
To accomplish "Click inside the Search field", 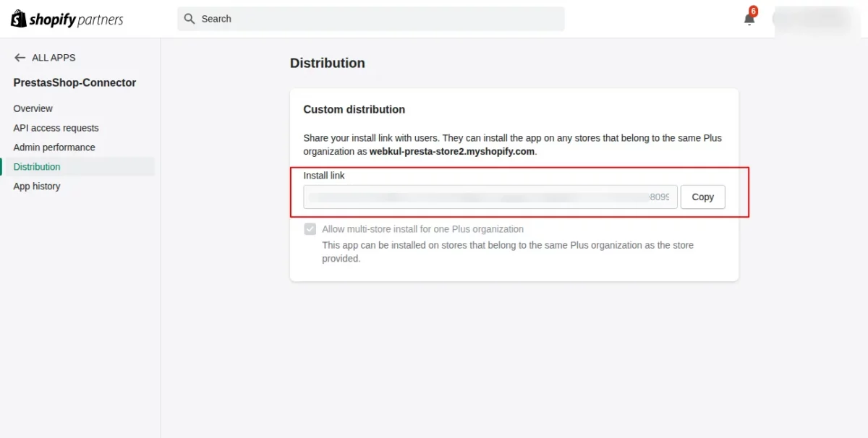I will coord(376,19).
